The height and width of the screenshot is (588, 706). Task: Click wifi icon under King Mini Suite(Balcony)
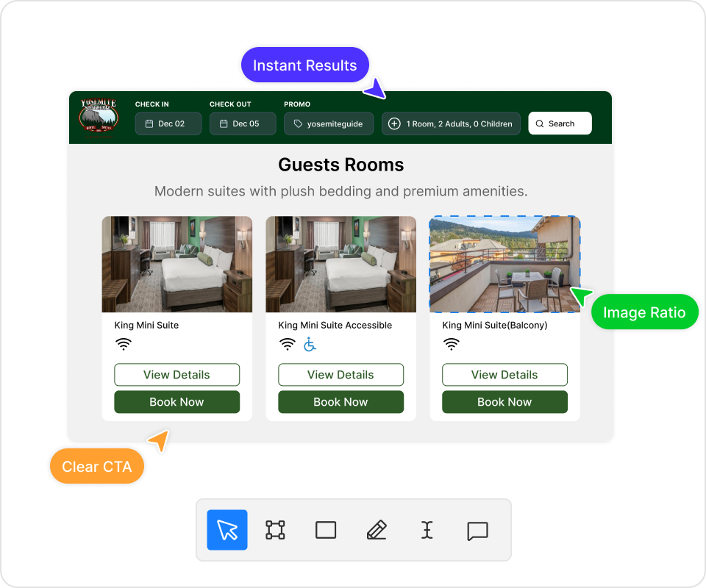point(451,344)
